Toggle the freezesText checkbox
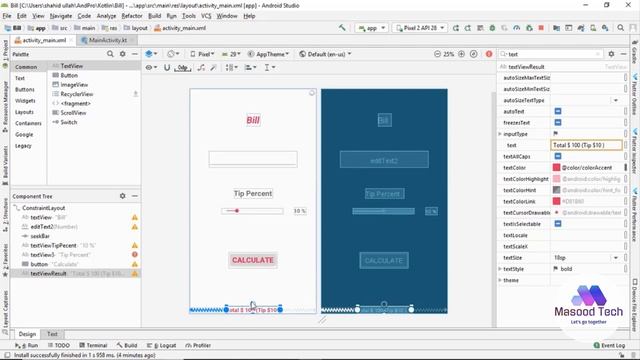This screenshot has width=640, height=360. tap(558, 122)
